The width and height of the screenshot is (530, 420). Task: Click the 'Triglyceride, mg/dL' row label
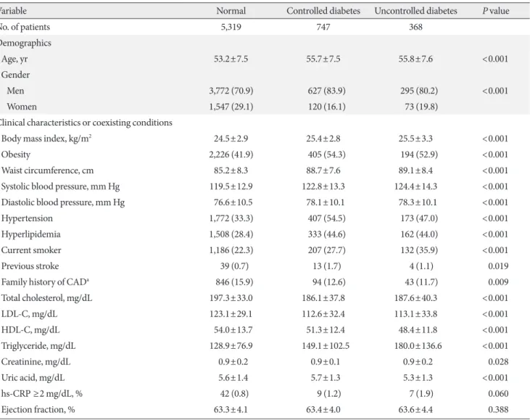pyautogui.click(x=38, y=346)
